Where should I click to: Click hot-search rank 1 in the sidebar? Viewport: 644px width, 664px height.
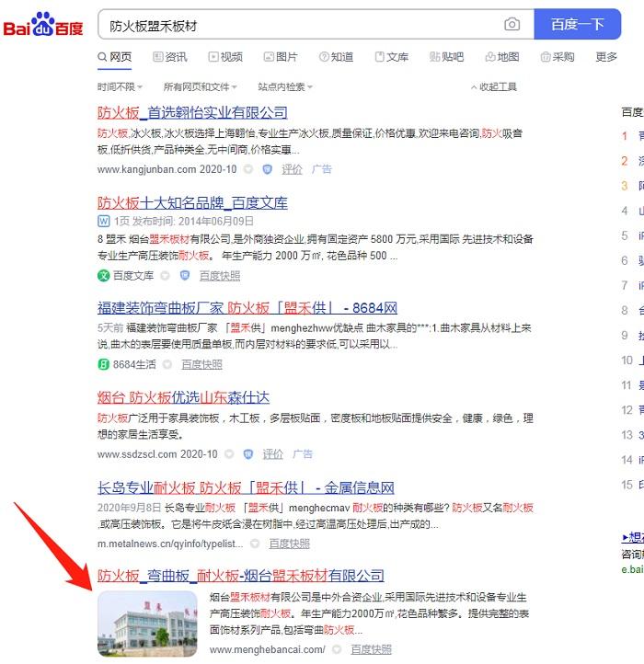[633, 136]
